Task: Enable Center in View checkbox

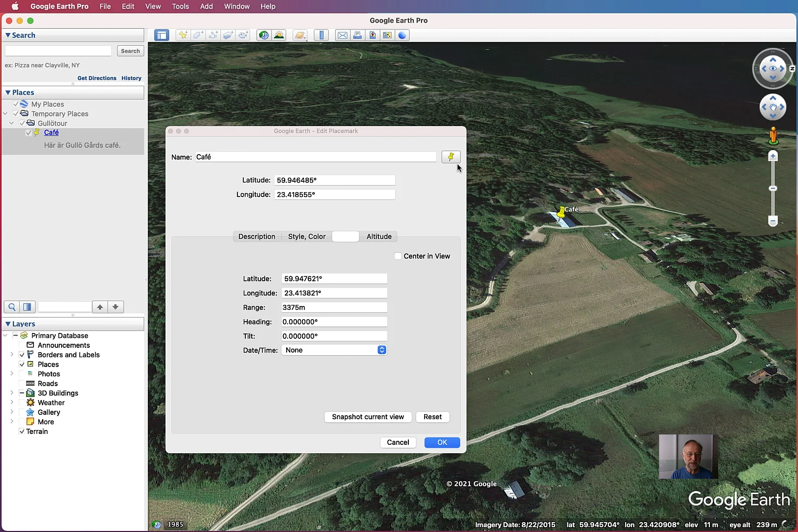Action: tap(398, 256)
